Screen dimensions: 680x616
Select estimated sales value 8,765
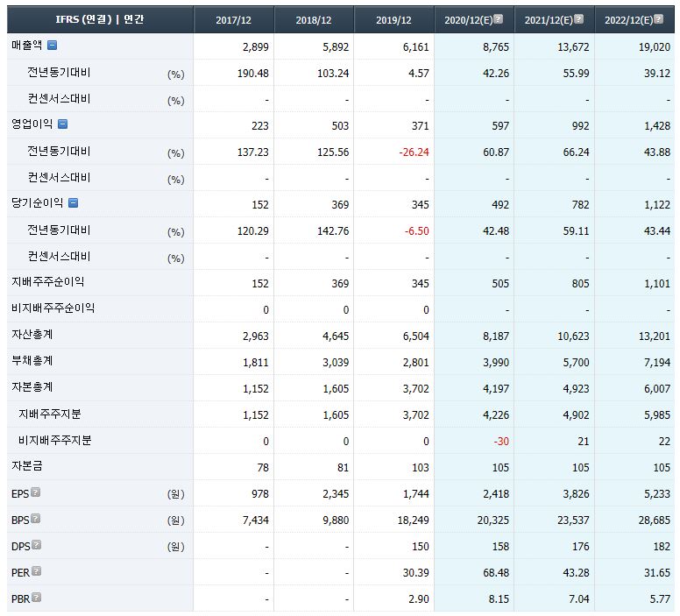[x=496, y=46]
